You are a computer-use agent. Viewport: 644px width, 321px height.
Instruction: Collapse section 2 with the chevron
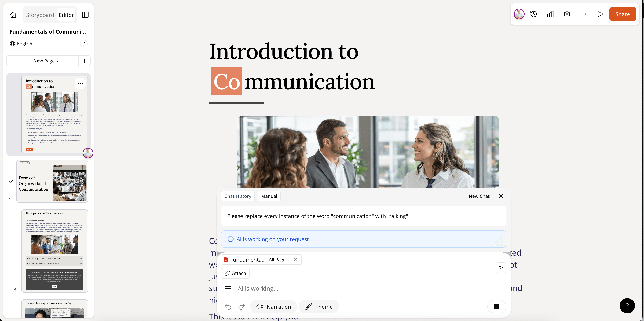click(x=10, y=181)
